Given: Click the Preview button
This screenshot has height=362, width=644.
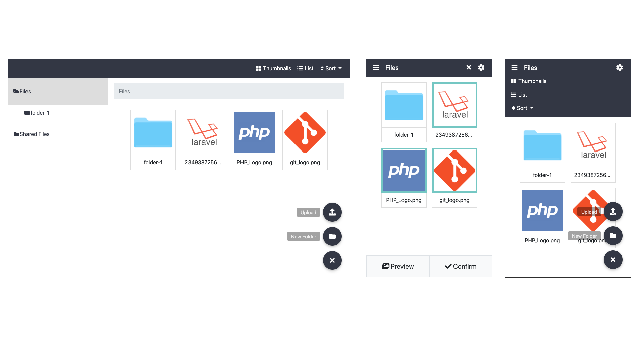Looking at the screenshot, I should tap(397, 266).
